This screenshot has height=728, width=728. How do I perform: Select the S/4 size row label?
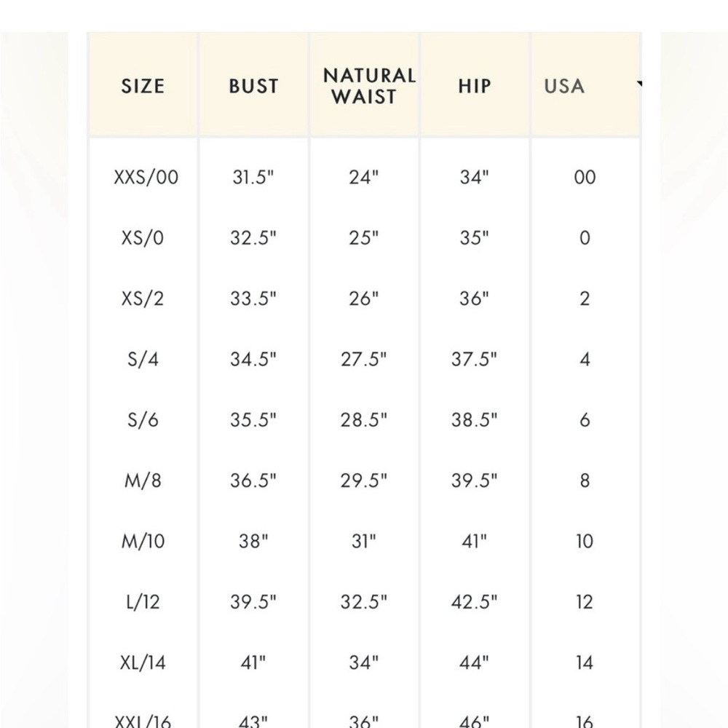(143, 360)
